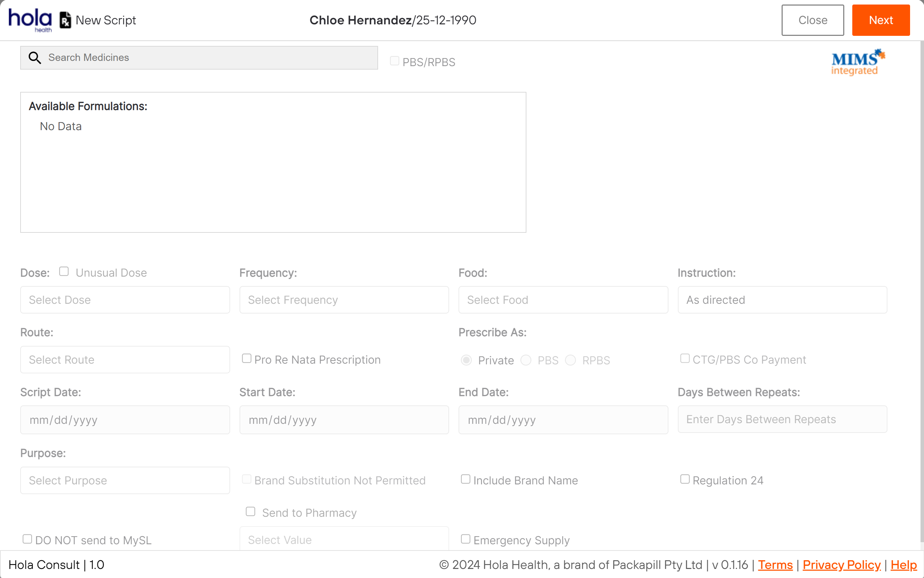This screenshot has width=924, height=578.
Task: Click the Next button
Action: click(x=881, y=20)
